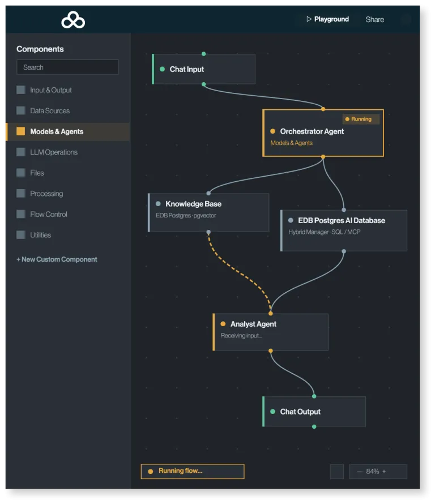Viewport: 435px width, 504px height.
Task: Click the Running flow... status bar
Action: [193, 472]
